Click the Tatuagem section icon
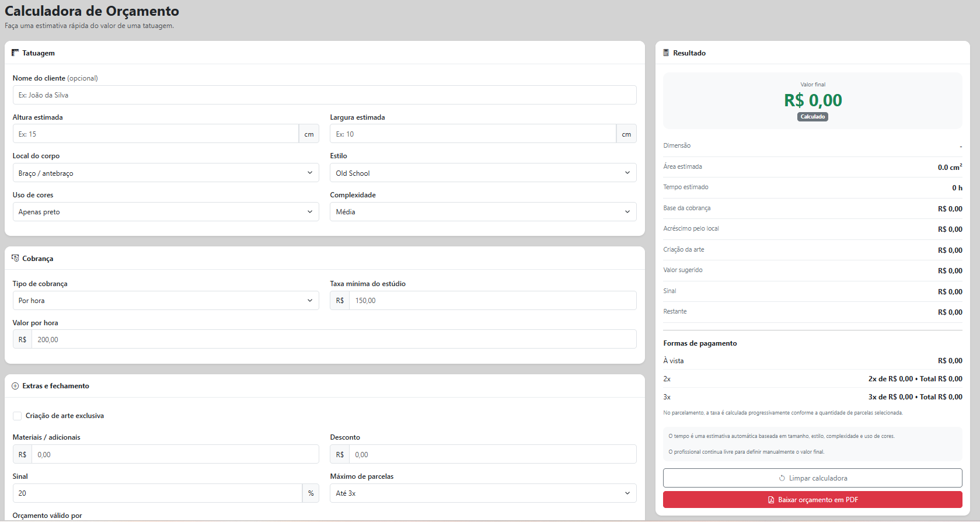 point(15,53)
